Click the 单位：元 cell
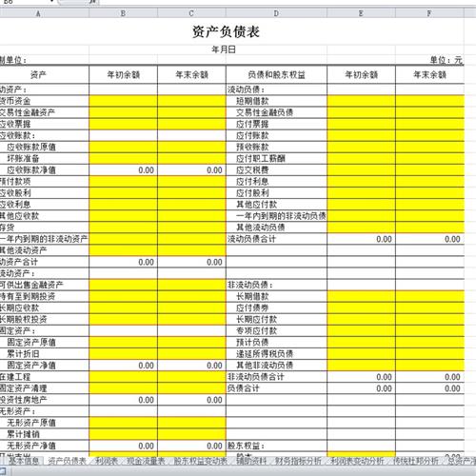Screen dimensions: 476x476 point(446,60)
